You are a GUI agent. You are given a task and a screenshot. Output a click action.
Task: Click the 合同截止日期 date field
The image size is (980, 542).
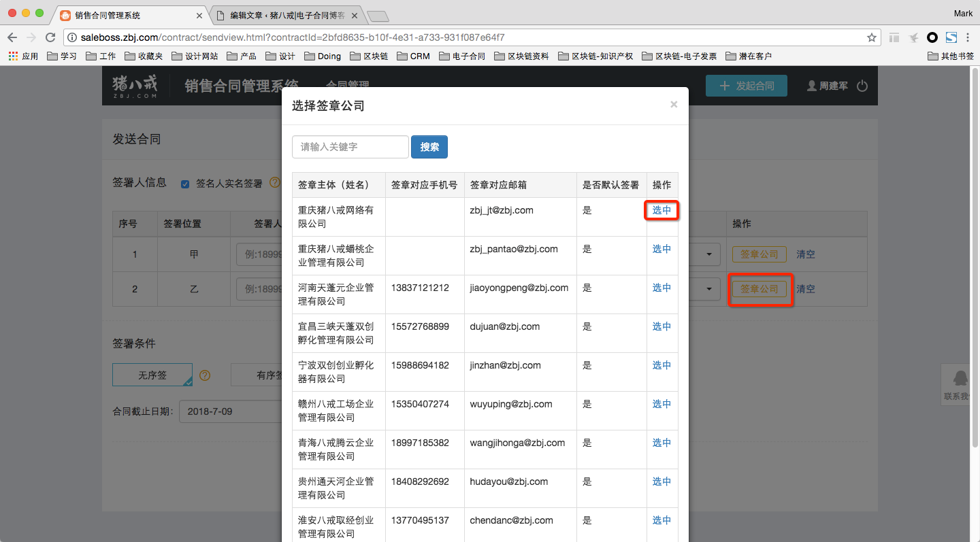[x=230, y=411]
